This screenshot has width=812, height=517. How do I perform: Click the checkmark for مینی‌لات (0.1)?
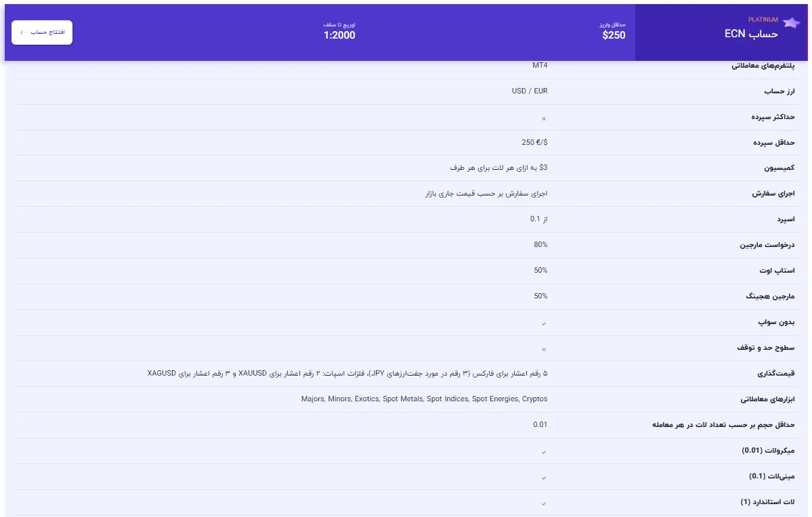(x=542, y=476)
